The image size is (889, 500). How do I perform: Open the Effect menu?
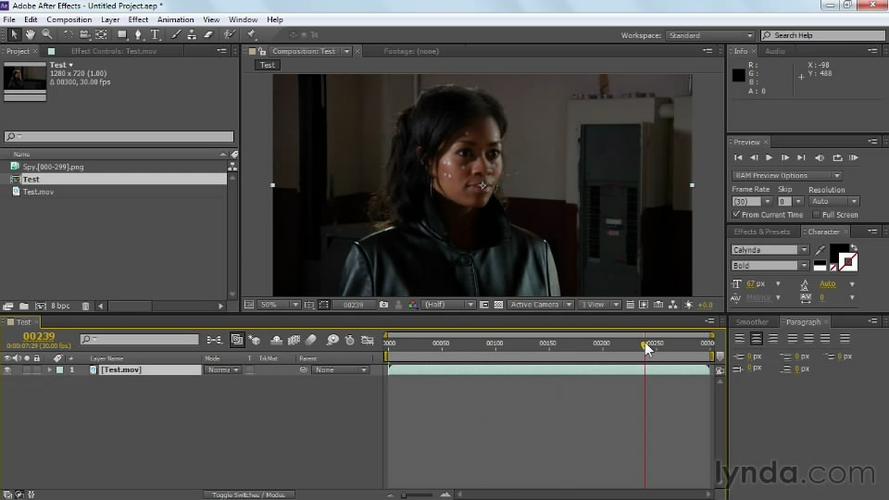click(x=138, y=19)
